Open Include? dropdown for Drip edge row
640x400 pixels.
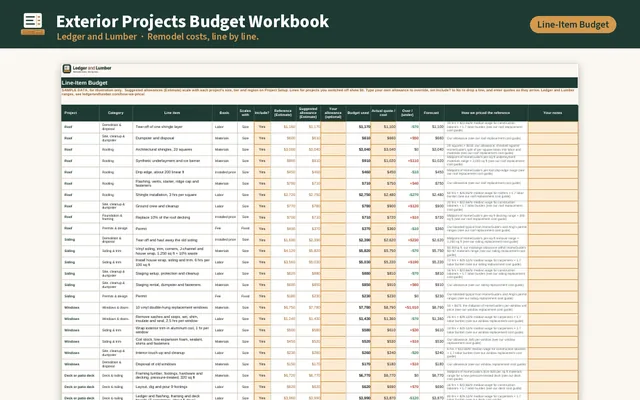262,172
